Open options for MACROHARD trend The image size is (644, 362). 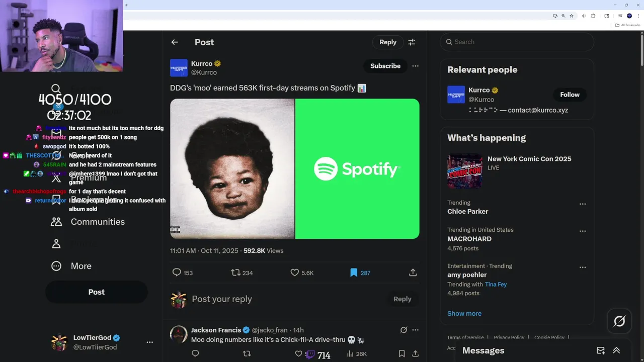point(583,231)
